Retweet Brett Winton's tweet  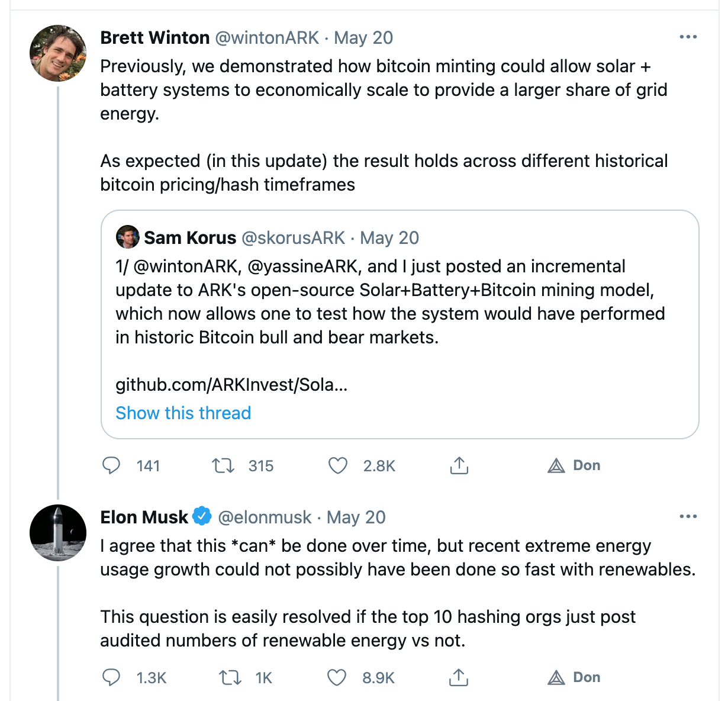pos(223,466)
